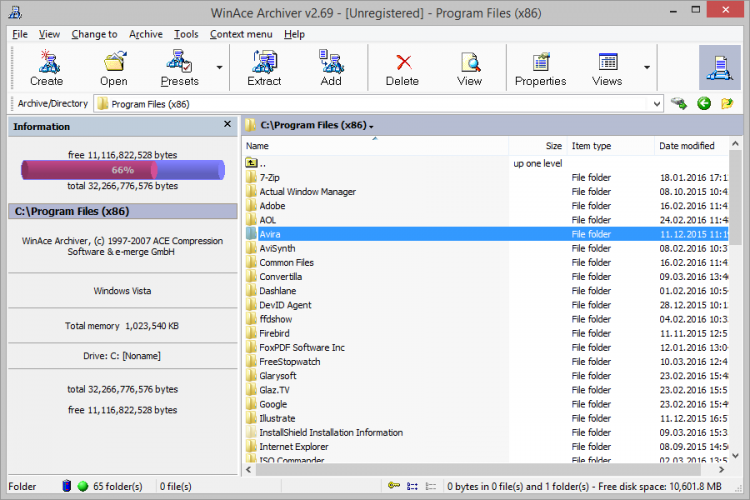
Task: Click the drive connect icon beside address bar
Action: [679, 103]
